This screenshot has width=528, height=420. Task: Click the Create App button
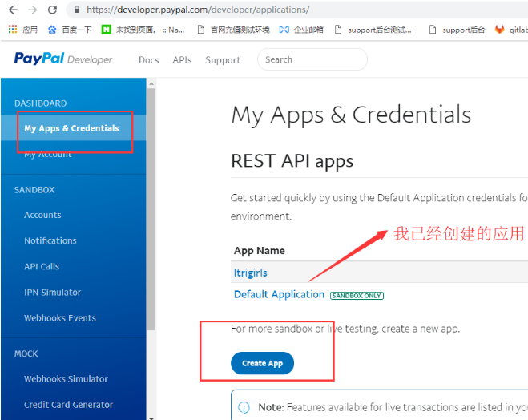[262, 363]
